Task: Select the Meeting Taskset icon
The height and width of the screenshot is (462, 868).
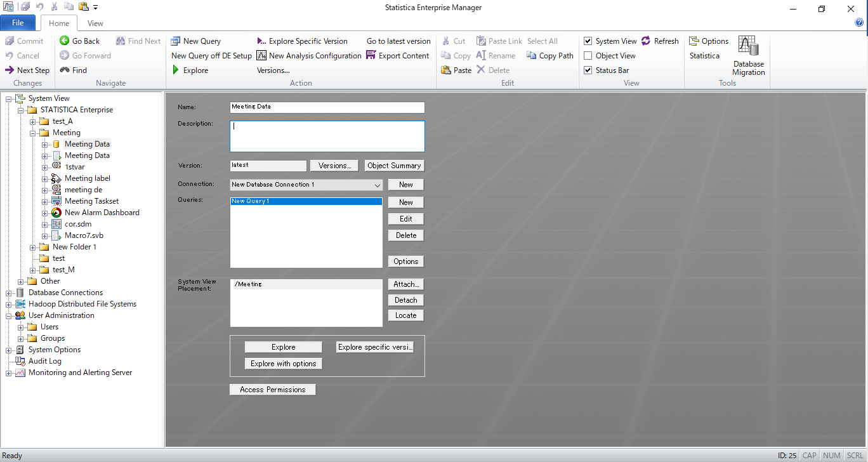Action: coord(56,201)
